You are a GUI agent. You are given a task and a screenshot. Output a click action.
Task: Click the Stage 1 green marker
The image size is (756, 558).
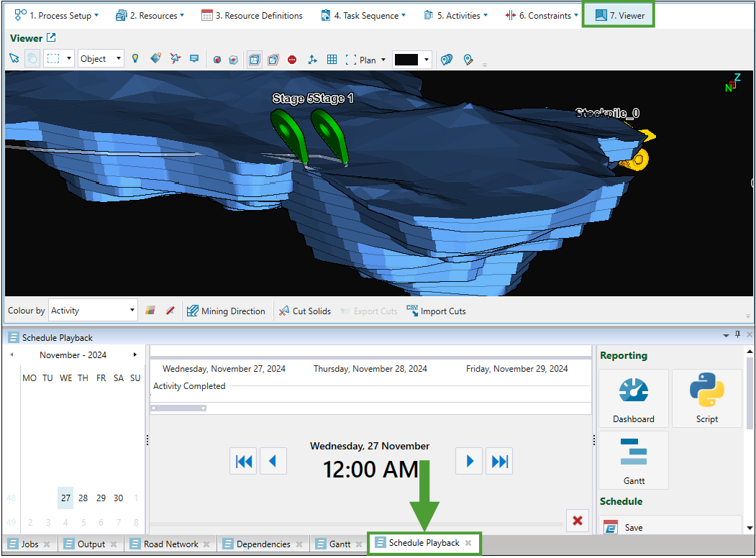tap(331, 137)
